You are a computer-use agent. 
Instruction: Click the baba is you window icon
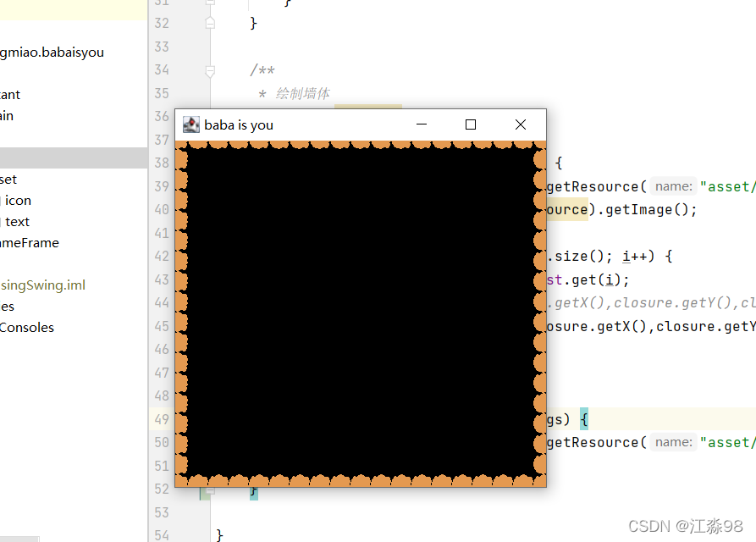point(191,124)
